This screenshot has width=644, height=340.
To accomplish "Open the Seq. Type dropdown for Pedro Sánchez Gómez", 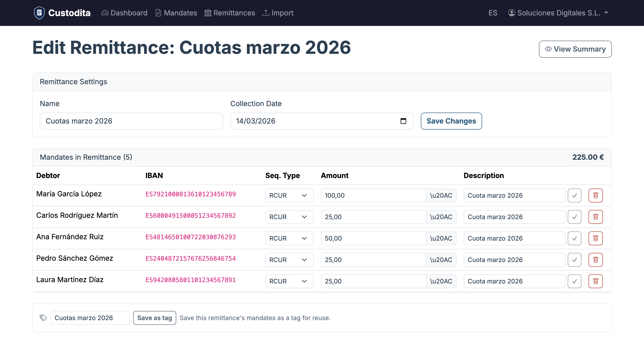I will tap(289, 260).
